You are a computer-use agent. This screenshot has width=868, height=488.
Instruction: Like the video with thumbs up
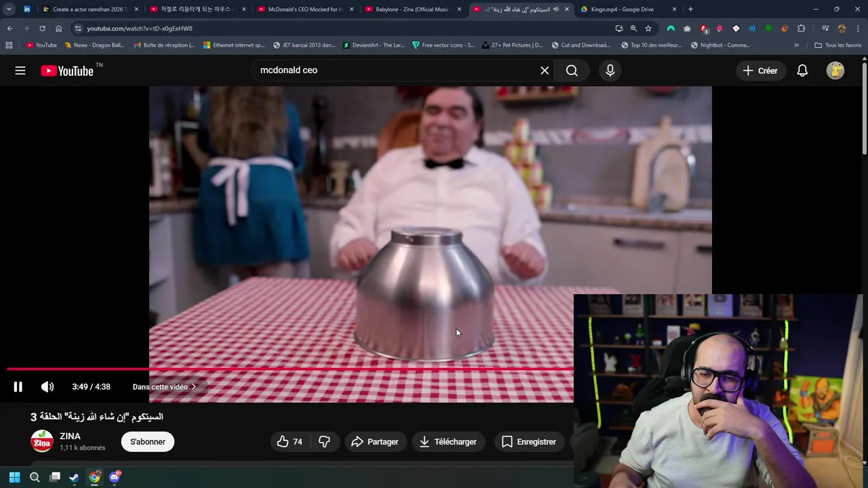290,442
